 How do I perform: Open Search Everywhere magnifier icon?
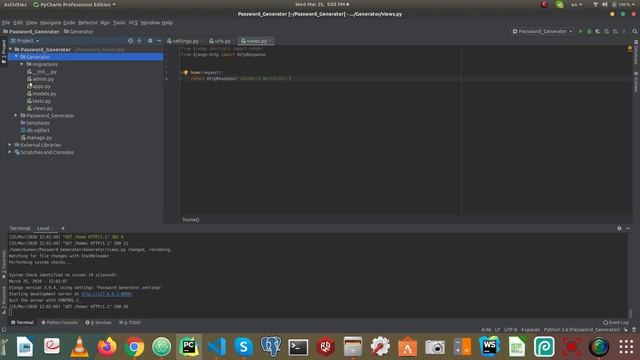(x=635, y=31)
